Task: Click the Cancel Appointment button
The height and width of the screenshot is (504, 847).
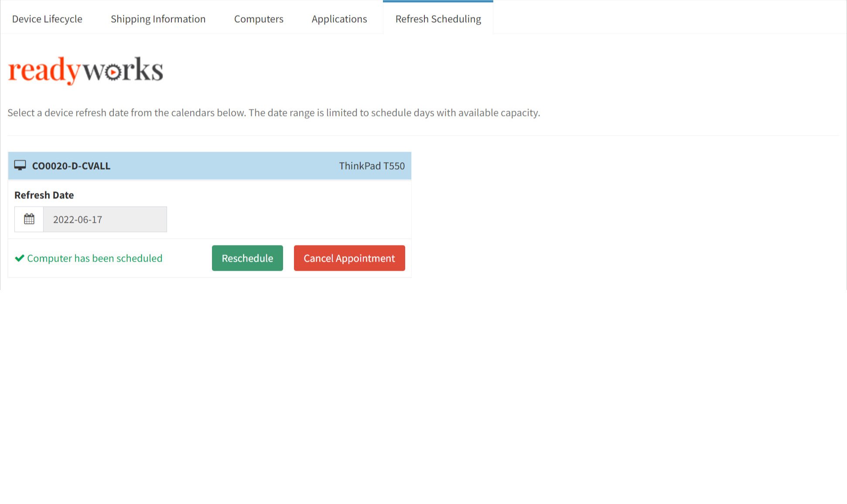Action: click(x=349, y=258)
